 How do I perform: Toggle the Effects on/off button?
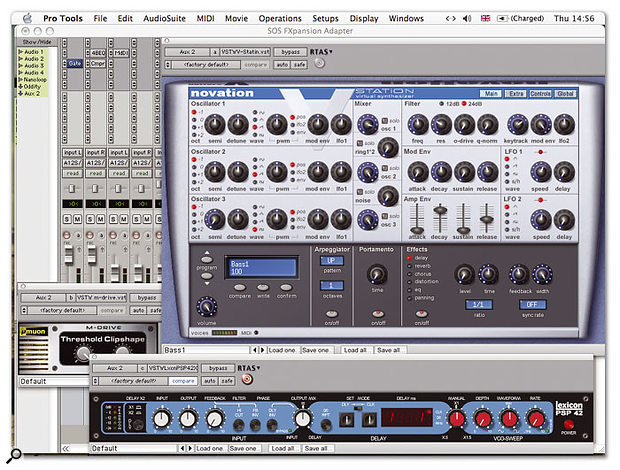422,314
